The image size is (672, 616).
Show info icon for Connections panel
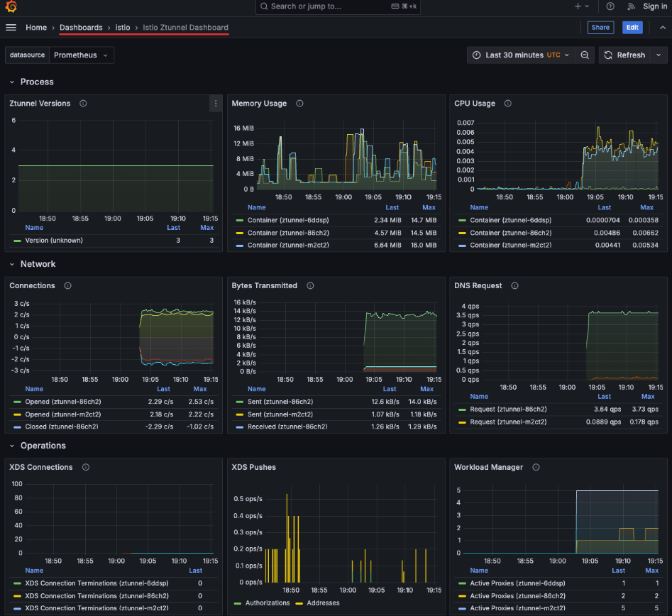pyautogui.click(x=67, y=285)
